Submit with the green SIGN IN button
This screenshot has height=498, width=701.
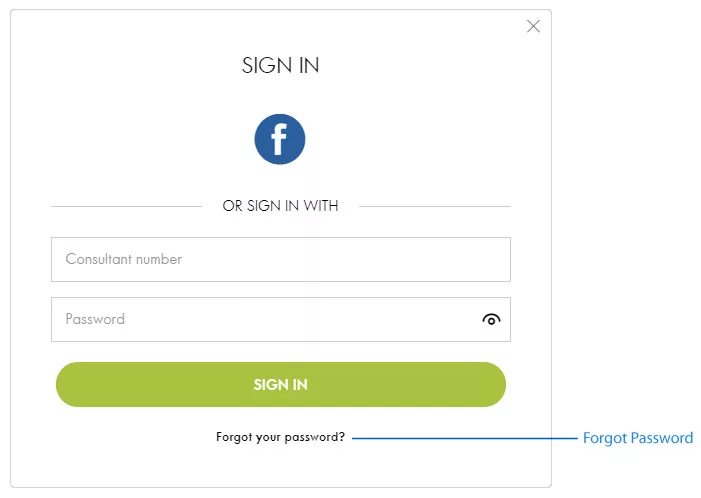click(281, 384)
